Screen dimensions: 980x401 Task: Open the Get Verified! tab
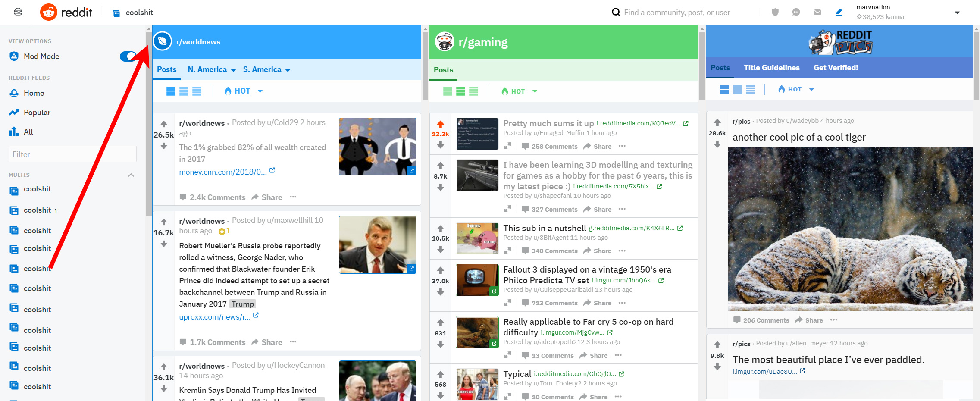[836, 68]
